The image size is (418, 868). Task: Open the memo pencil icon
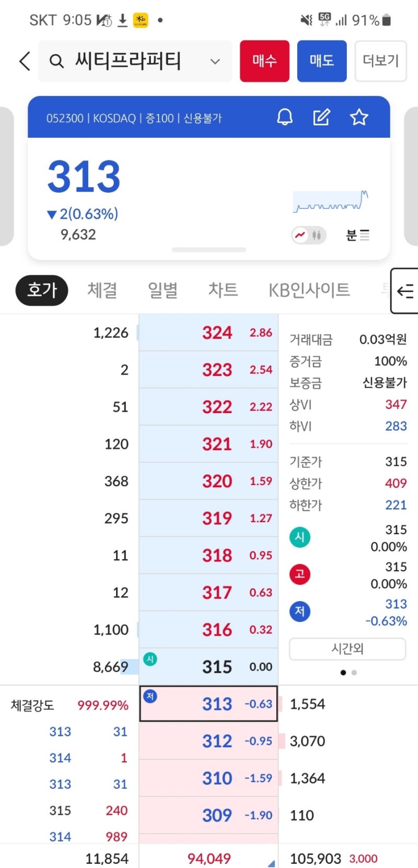point(322,118)
